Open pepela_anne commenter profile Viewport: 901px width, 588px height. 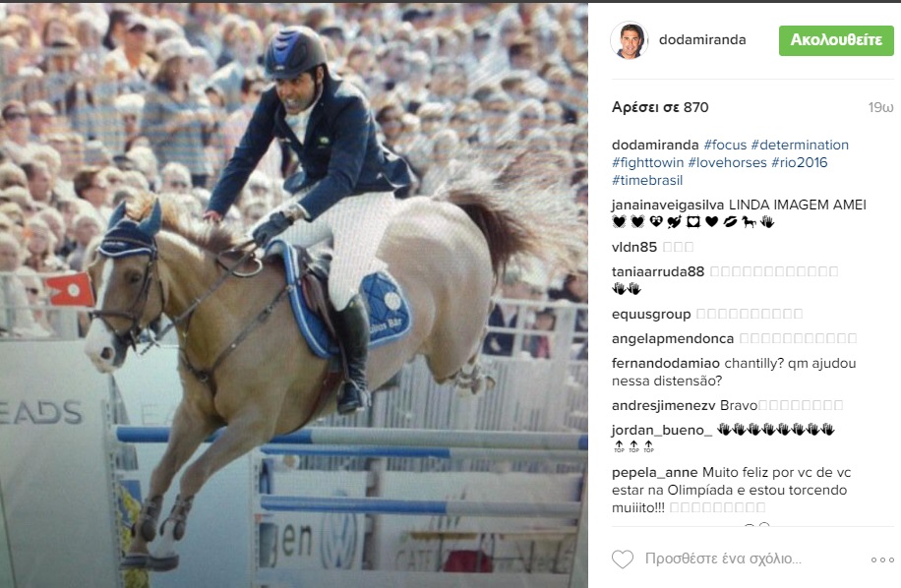tap(654, 473)
